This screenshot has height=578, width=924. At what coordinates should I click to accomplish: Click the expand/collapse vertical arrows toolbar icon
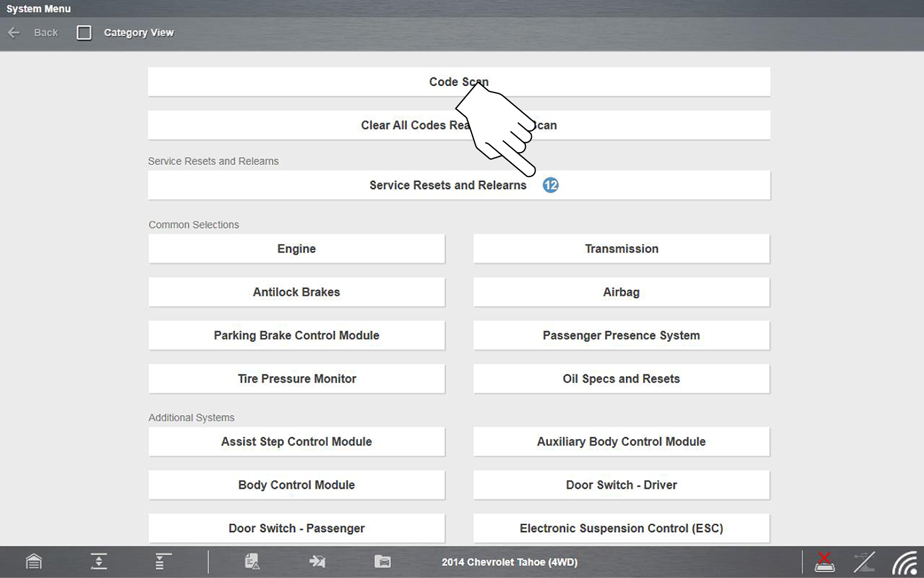98,562
